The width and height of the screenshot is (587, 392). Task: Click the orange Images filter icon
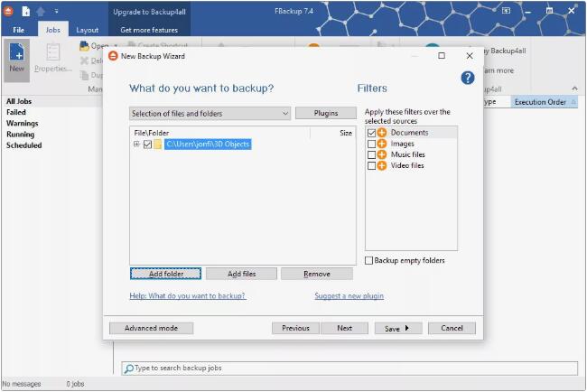click(381, 144)
